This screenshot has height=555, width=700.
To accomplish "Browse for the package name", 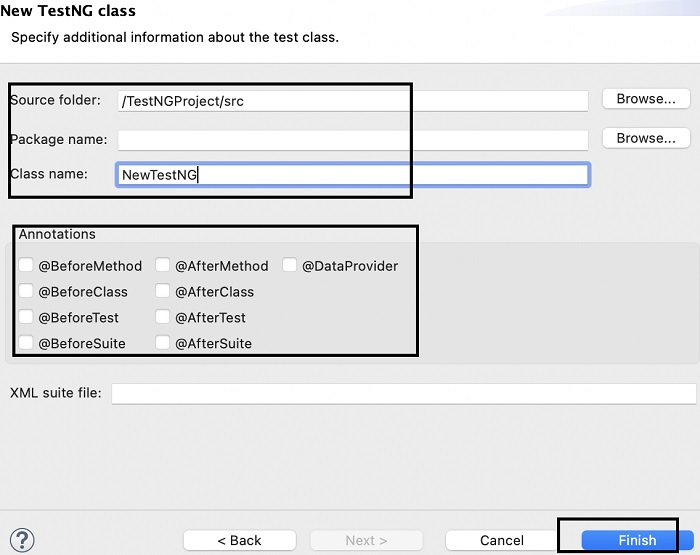I will click(x=646, y=138).
